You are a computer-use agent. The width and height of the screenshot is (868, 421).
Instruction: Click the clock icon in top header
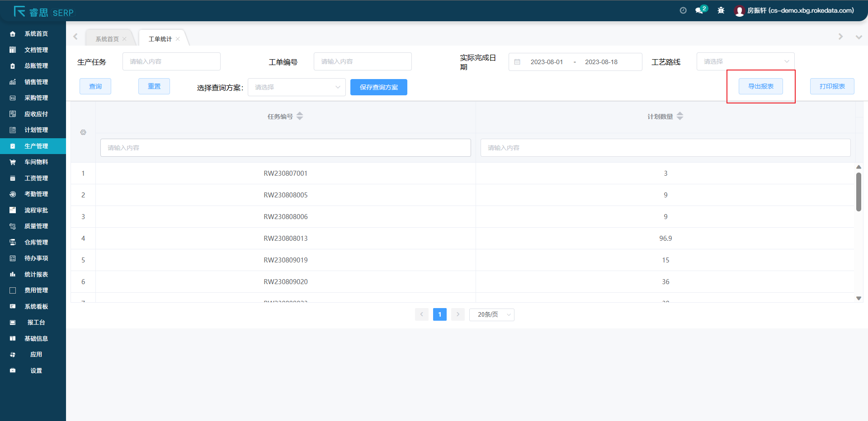683,10
